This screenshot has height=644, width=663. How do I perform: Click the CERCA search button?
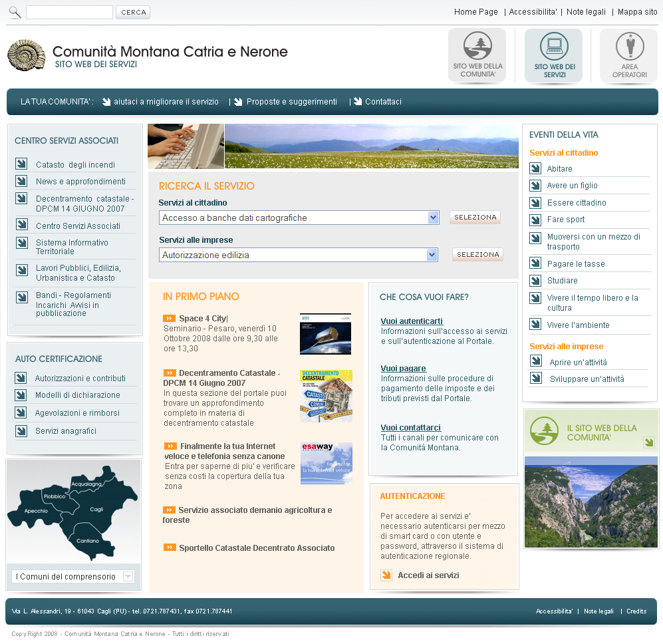tap(133, 12)
